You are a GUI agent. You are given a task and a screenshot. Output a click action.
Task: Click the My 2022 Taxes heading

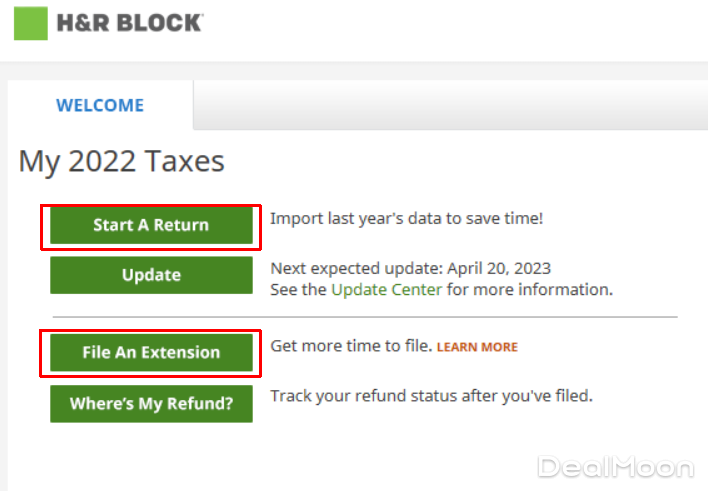[x=122, y=162]
